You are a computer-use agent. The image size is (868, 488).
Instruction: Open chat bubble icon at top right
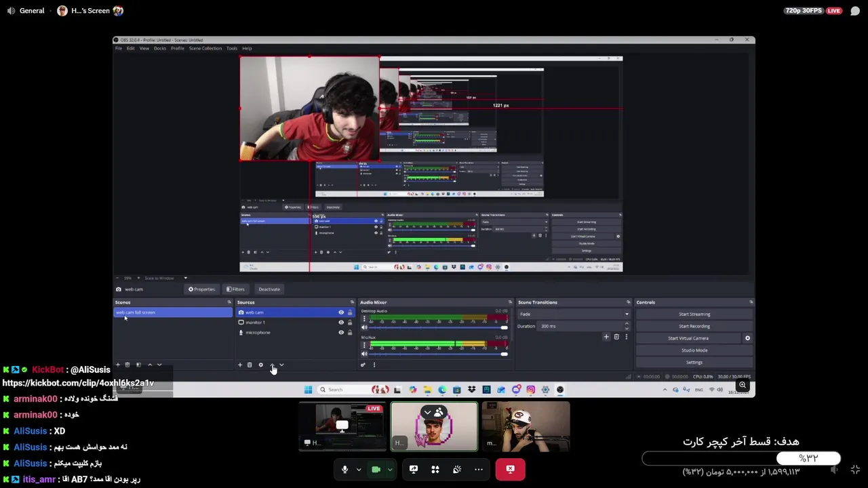click(855, 11)
